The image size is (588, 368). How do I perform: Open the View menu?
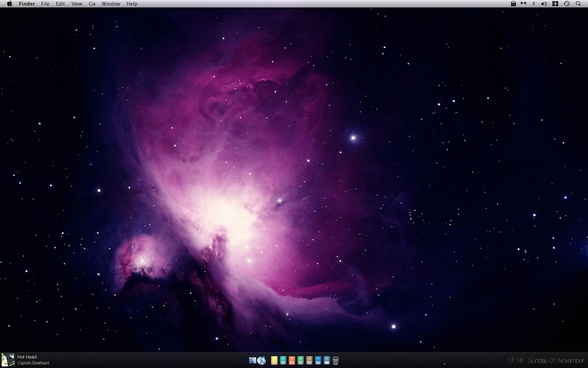(x=77, y=3)
